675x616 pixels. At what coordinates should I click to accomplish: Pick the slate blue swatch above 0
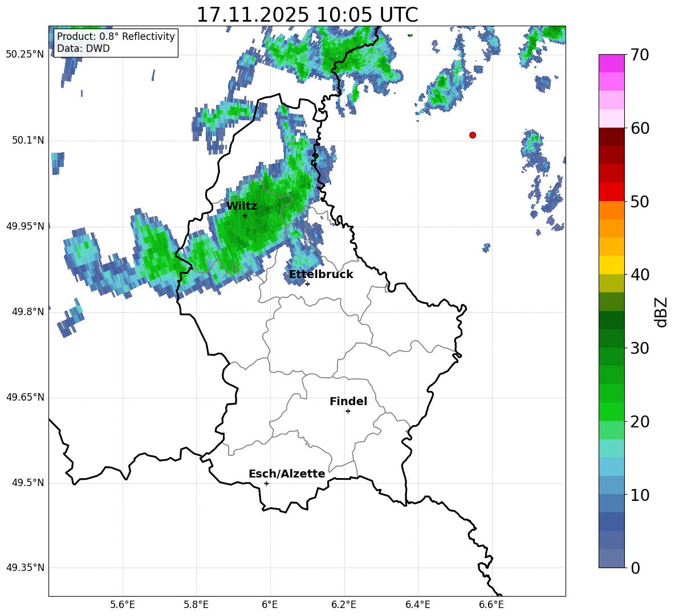point(612,558)
